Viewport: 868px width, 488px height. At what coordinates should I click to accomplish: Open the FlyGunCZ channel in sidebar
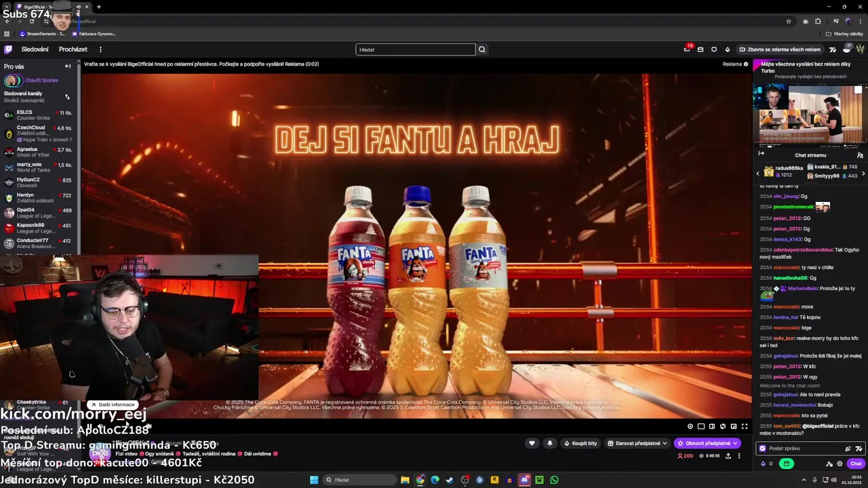pos(38,182)
